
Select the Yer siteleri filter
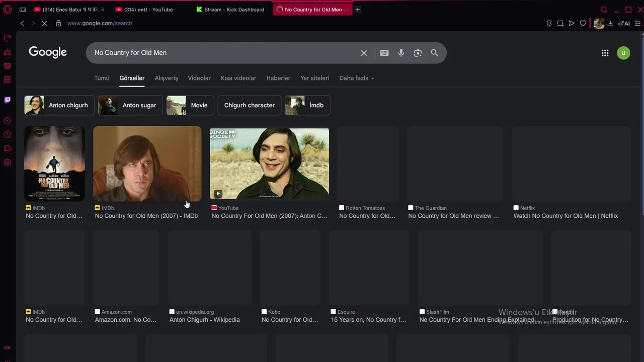coord(315,78)
